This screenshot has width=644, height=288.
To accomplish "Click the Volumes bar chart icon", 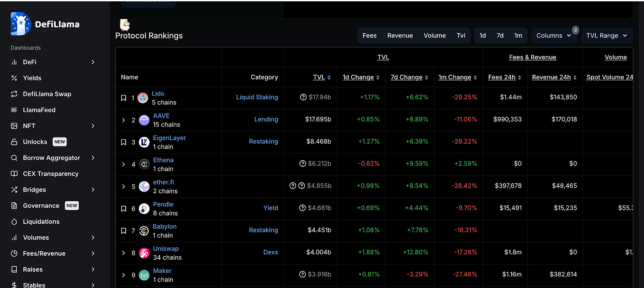I will point(14,238).
